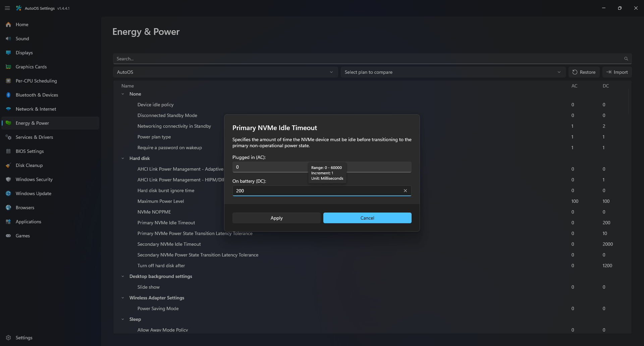
Task: Click the Windows Security shield icon
Action: [x=8, y=179]
